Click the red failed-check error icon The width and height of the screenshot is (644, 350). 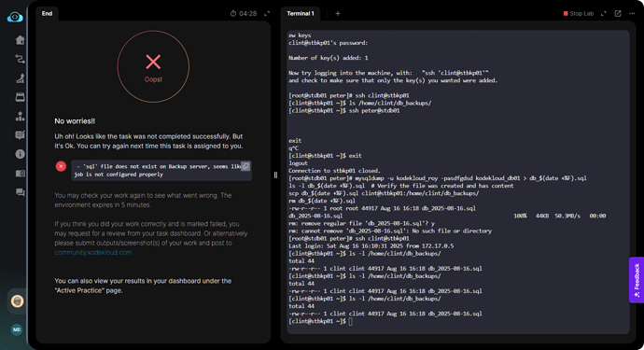(x=61, y=166)
